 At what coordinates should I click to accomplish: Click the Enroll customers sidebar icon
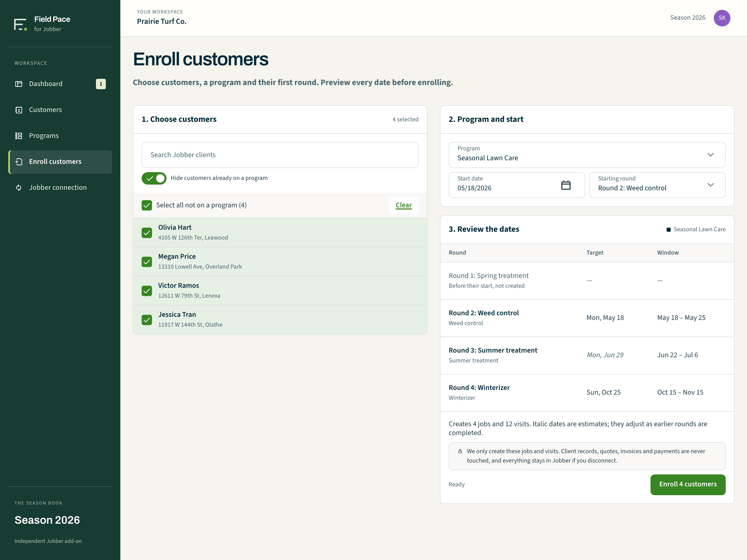[x=19, y=162]
